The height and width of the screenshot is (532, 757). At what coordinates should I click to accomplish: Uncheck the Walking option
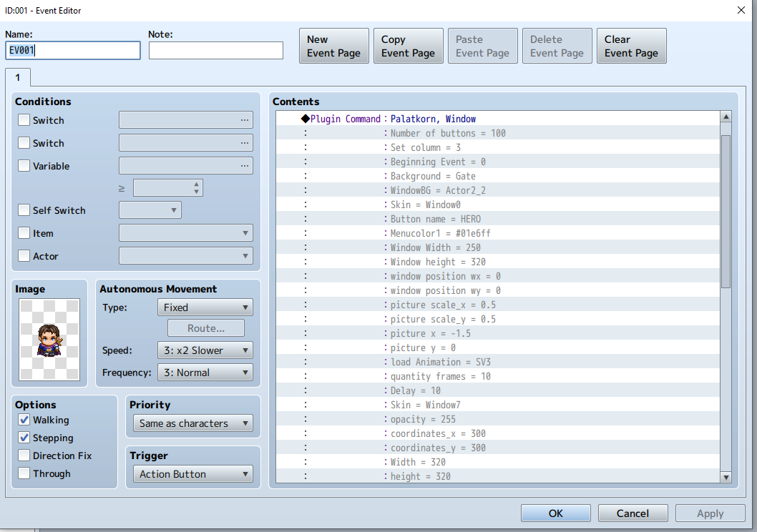click(x=24, y=420)
